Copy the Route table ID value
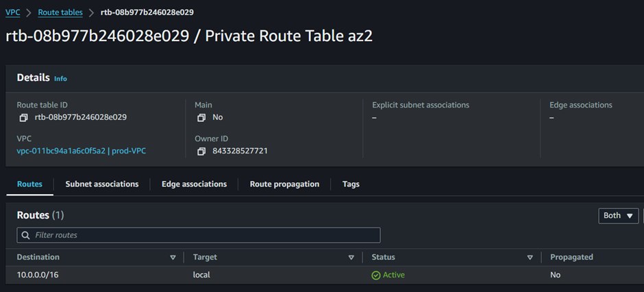644x292 pixels. click(x=23, y=118)
